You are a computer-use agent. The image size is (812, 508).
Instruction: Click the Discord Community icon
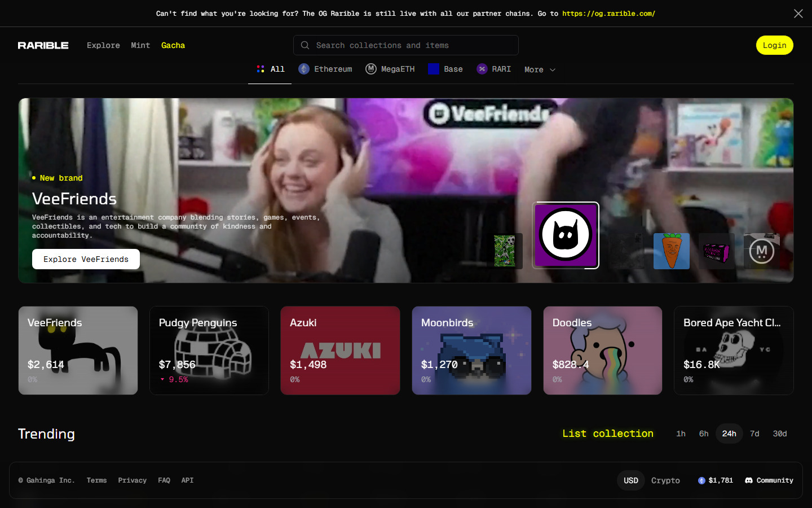pyautogui.click(x=749, y=480)
